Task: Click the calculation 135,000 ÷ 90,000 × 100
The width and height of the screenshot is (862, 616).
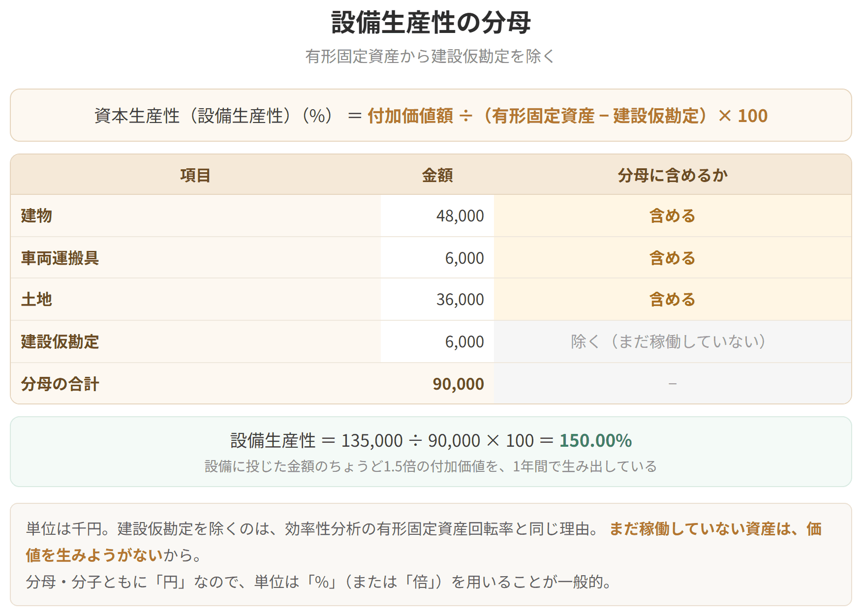Action: (438, 441)
